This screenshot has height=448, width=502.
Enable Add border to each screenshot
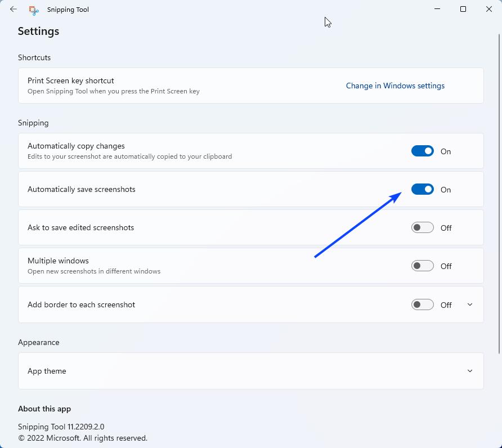pos(422,304)
